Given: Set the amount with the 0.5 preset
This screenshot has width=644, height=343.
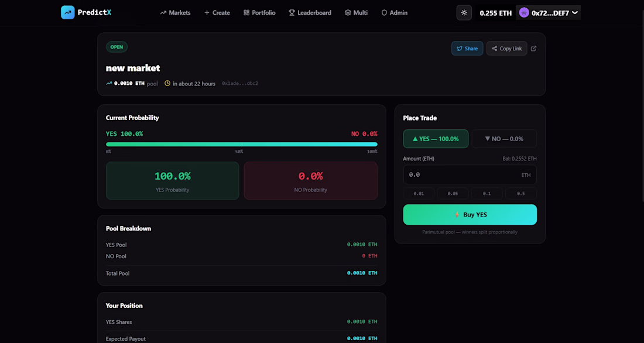Looking at the screenshot, I should 521,194.
